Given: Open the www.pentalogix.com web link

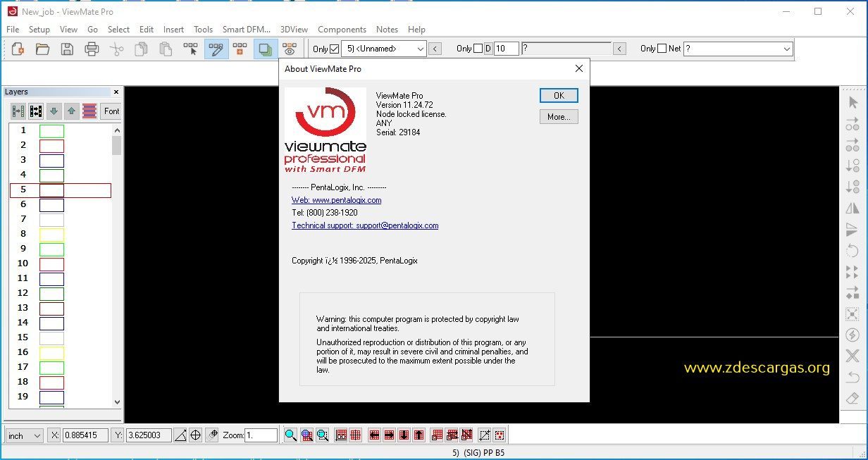Looking at the screenshot, I should click(337, 200).
